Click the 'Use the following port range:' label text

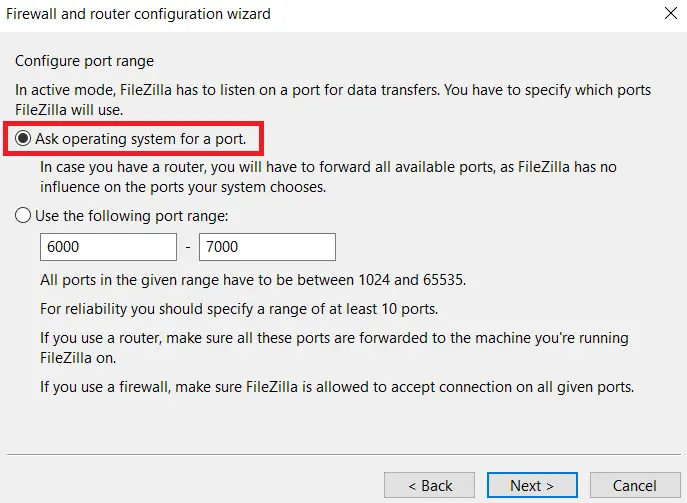point(131,216)
